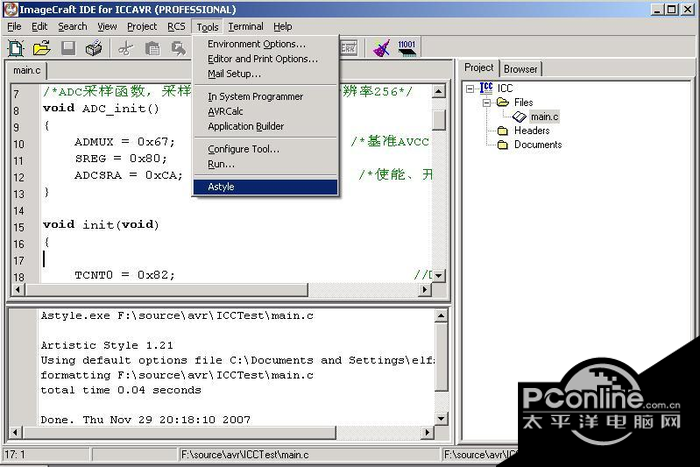Launch the Application Builder wizard icon
Image resolution: width=700 pixels, height=467 pixels.
[x=381, y=48]
